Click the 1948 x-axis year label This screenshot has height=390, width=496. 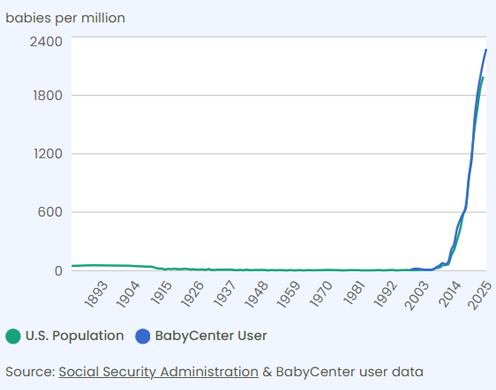tap(256, 294)
